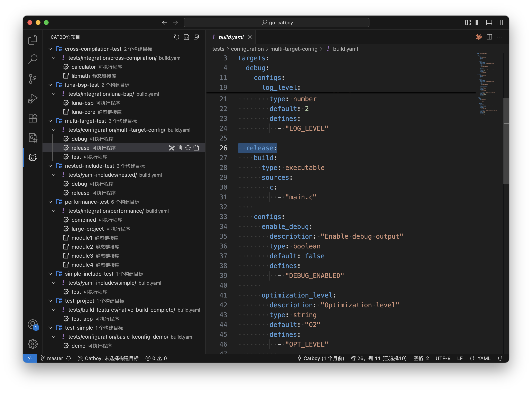Rebuild the release target with the sync icon
The image size is (532, 393).
point(188,147)
